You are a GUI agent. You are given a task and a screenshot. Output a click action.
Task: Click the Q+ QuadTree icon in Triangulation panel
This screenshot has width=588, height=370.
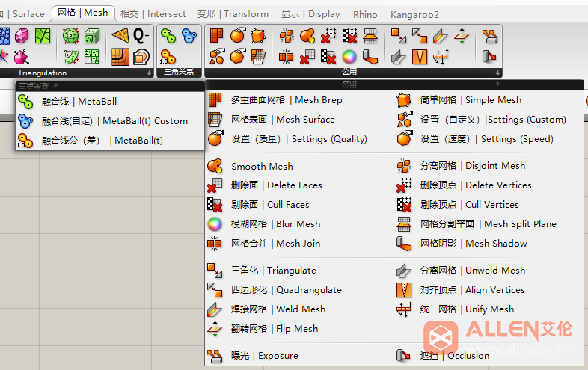141,36
